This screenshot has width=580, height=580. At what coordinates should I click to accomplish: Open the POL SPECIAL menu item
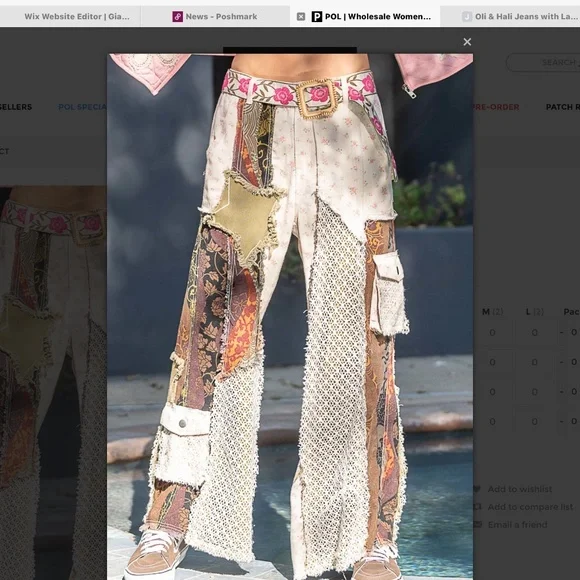point(82,107)
